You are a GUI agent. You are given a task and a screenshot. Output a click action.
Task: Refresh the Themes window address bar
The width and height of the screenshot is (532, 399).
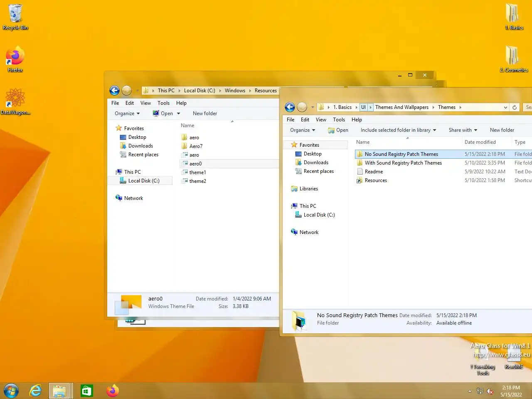(515, 107)
